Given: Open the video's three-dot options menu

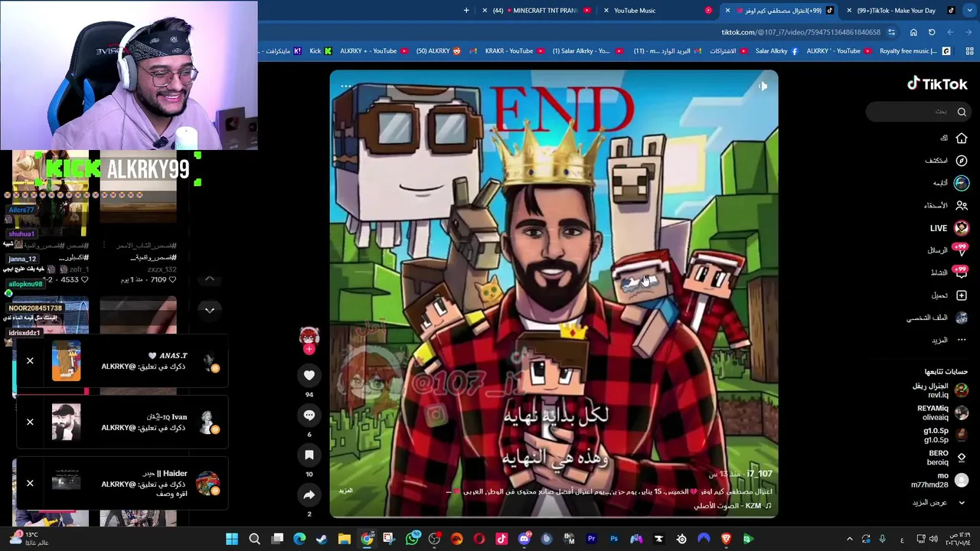Looking at the screenshot, I should (346, 86).
